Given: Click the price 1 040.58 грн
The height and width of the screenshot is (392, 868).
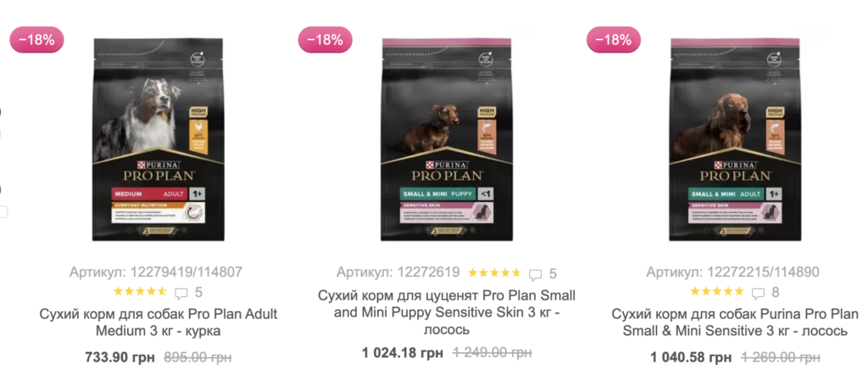Looking at the screenshot, I should [691, 358].
